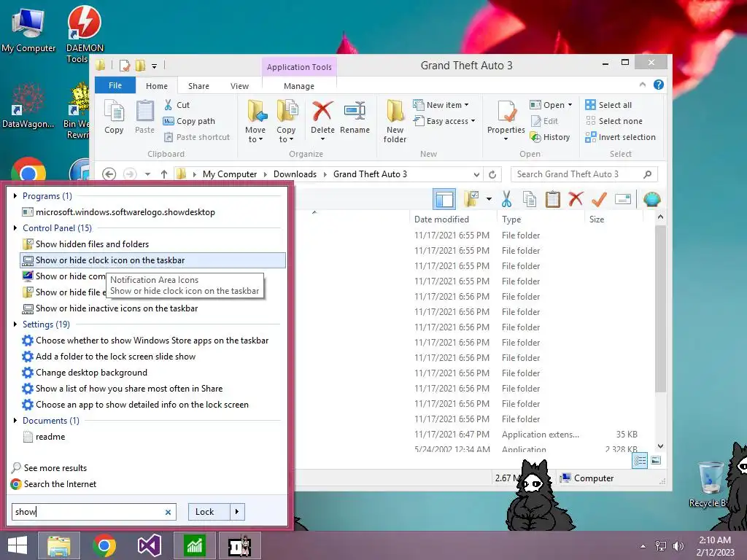Click the volume speaker tray icon
This screenshot has width=747, height=560.
click(678, 546)
